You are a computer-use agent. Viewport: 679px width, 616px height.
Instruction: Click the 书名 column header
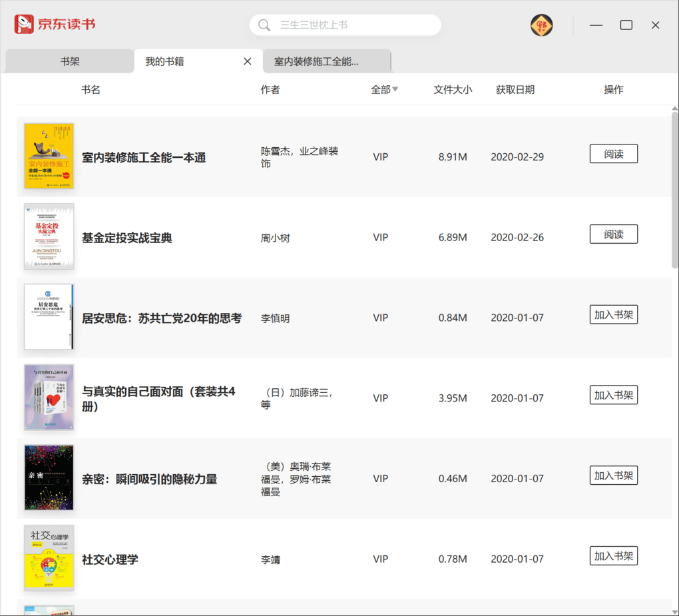91,90
